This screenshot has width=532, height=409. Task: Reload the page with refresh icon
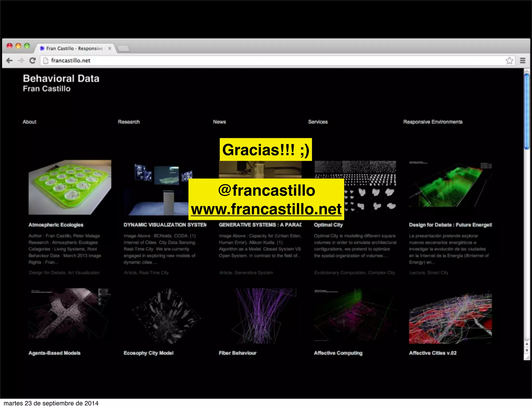pyautogui.click(x=32, y=60)
